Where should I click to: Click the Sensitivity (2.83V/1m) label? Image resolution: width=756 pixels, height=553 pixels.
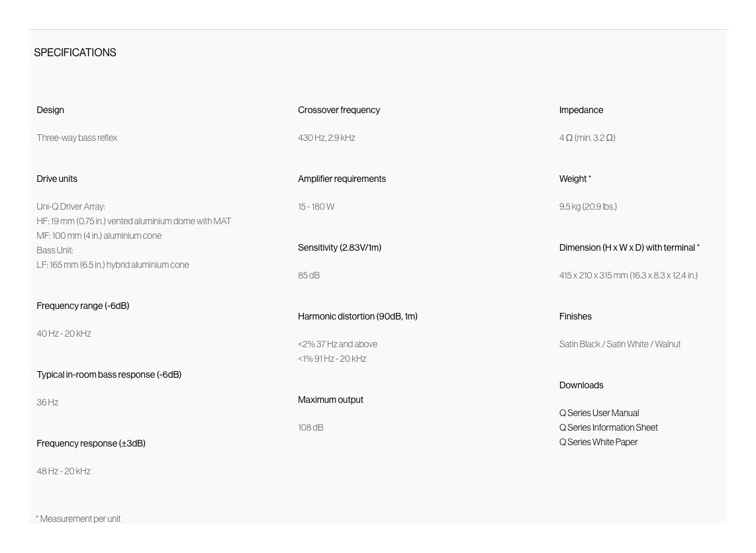pos(340,247)
